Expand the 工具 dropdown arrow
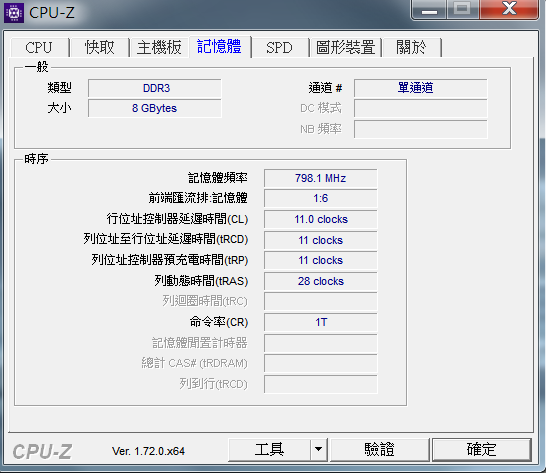The height and width of the screenshot is (473, 546). pos(319,450)
